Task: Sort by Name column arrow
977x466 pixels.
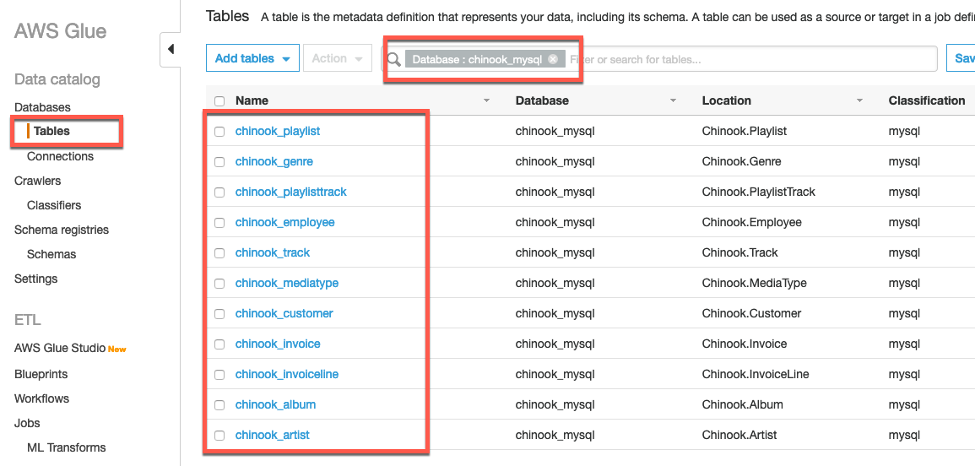Action: point(487,101)
